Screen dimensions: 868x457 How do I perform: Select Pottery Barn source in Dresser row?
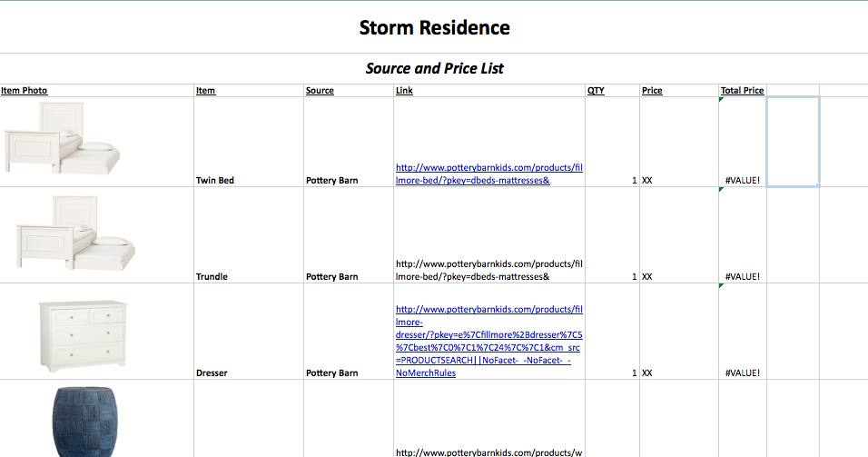(349, 332)
